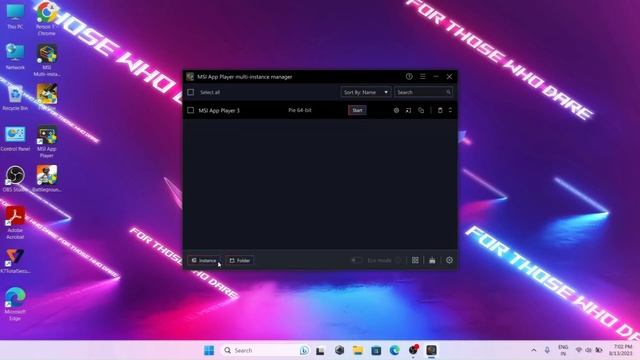Open settings gear for MSI App Player 3
The width and height of the screenshot is (640, 360).
[396, 110]
